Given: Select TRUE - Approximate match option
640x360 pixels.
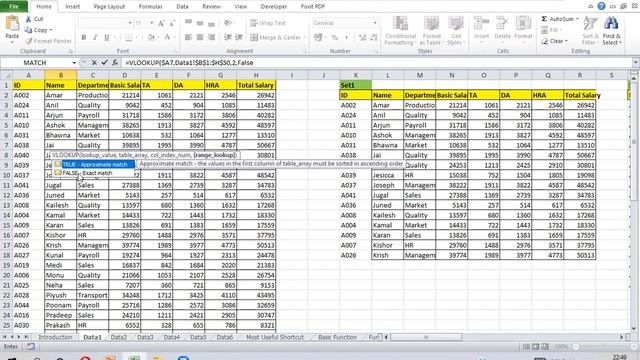Looking at the screenshot, I should point(94,164).
